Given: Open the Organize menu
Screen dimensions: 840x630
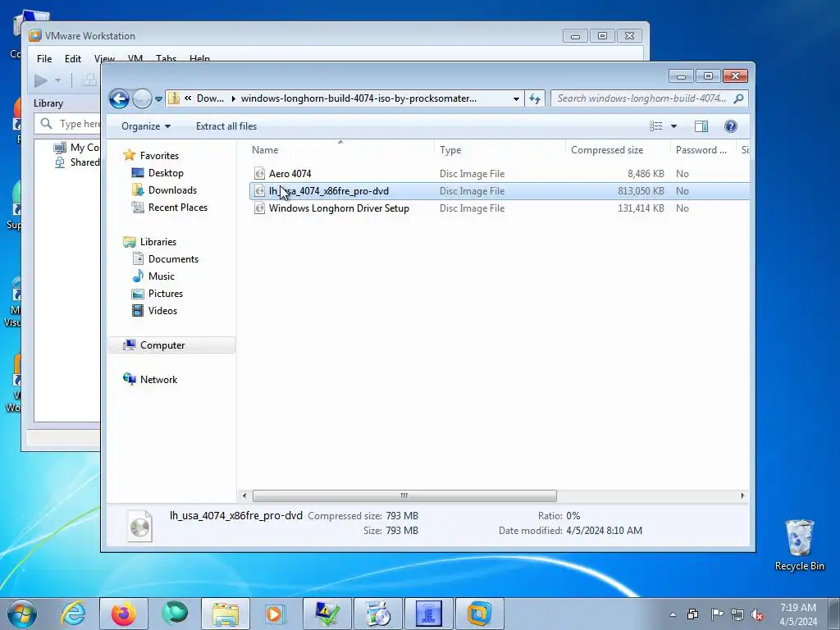Looking at the screenshot, I should [x=146, y=126].
